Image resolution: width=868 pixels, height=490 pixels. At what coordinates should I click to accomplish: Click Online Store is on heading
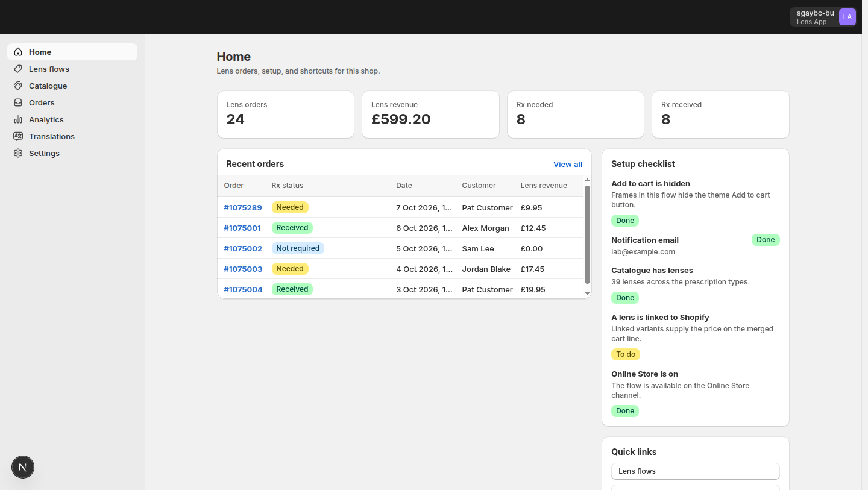point(644,374)
